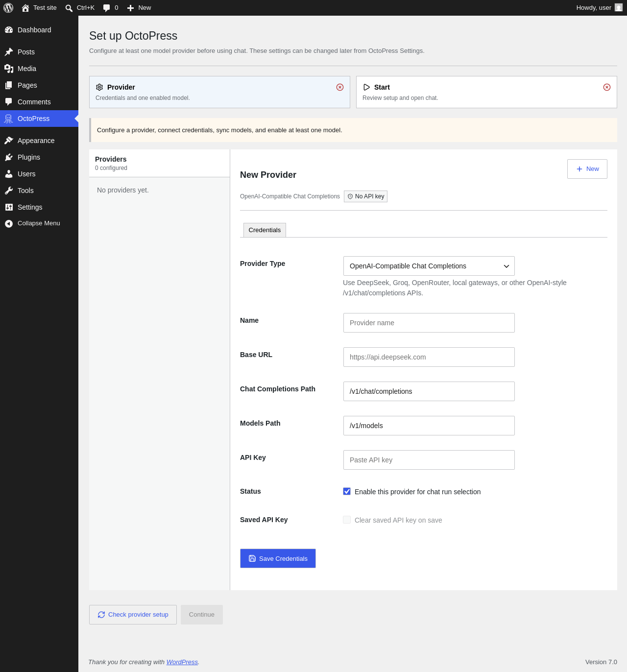The width and height of the screenshot is (627, 672).
Task: Switch to the Credentials tab
Action: [x=265, y=230]
